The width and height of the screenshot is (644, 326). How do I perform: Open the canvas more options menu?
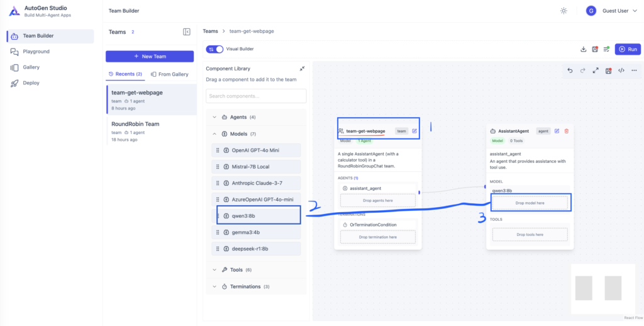pyautogui.click(x=634, y=70)
